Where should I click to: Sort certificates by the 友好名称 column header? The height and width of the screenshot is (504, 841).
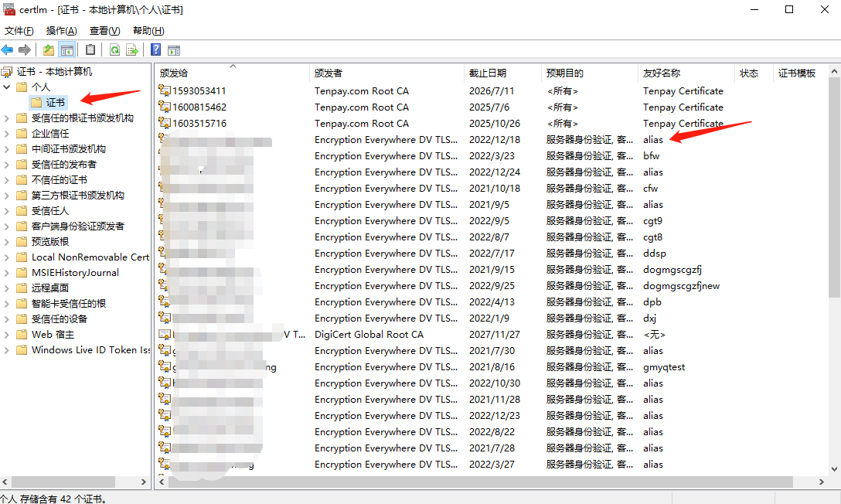pyautogui.click(x=686, y=73)
